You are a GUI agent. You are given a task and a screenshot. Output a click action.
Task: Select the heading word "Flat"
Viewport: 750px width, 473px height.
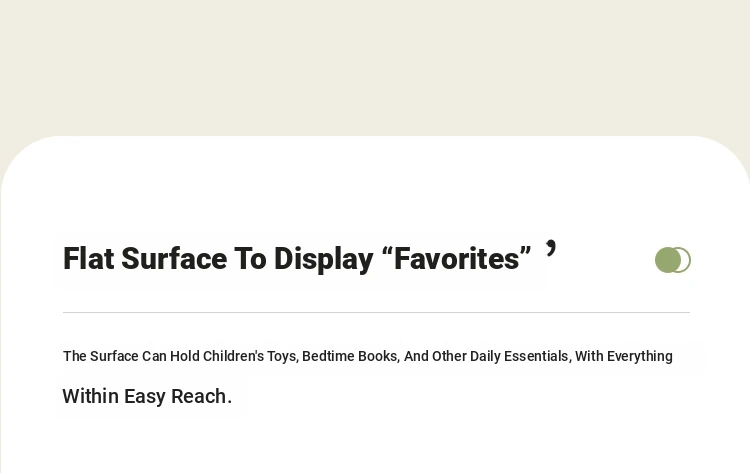[x=88, y=259]
